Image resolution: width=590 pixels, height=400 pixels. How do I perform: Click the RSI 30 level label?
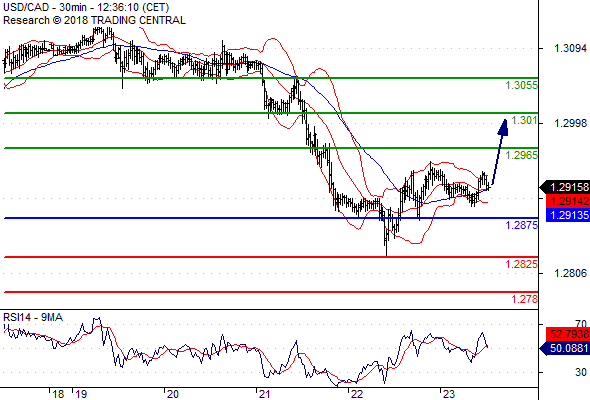pos(581,372)
